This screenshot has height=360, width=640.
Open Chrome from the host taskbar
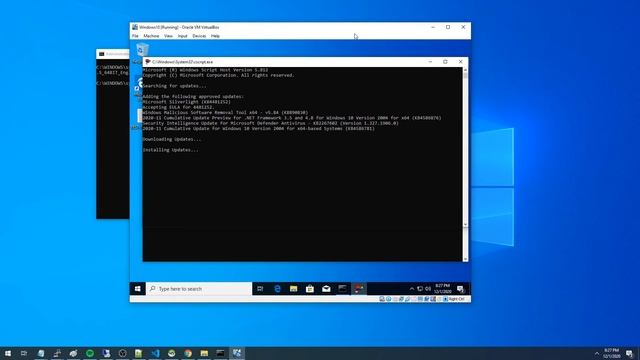point(188,353)
